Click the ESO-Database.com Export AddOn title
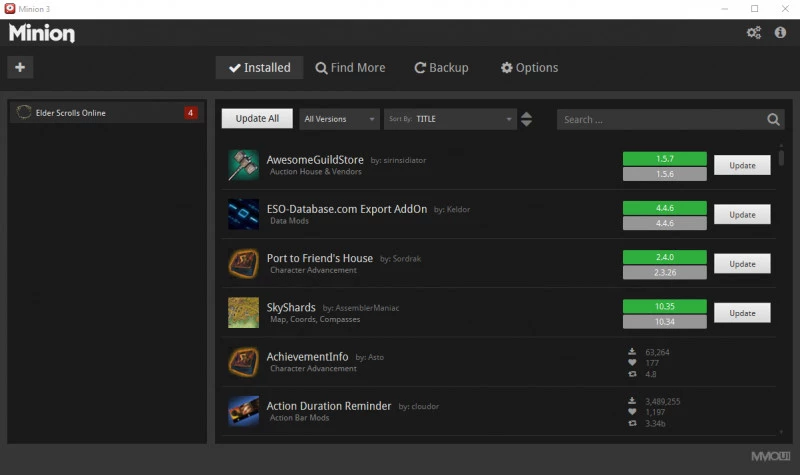Viewport: 800px width, 475px height. pos(347,209)
